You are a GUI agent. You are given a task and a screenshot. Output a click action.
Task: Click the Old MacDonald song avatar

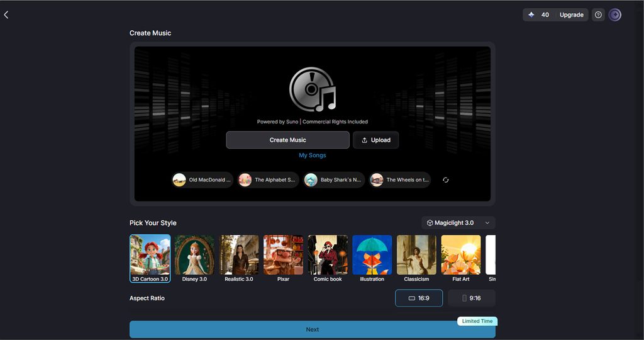point(179,180)
